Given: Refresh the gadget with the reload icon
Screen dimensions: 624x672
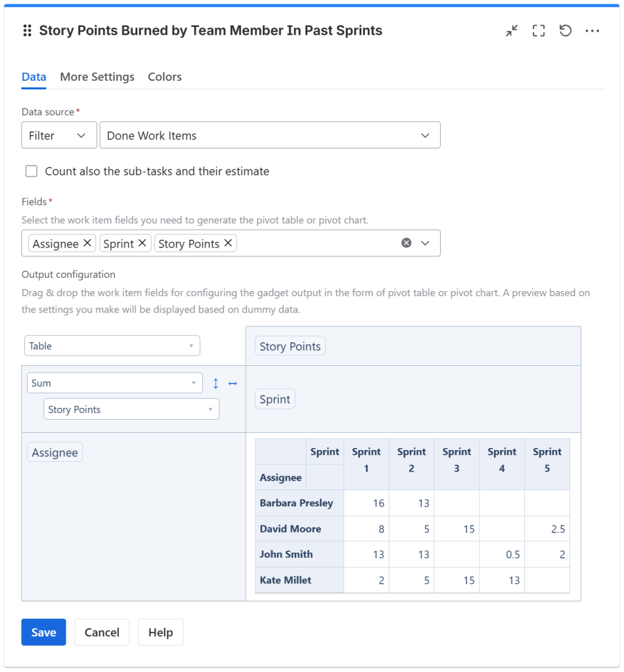Looking at the screenshot, I should [x=566, y=31].
